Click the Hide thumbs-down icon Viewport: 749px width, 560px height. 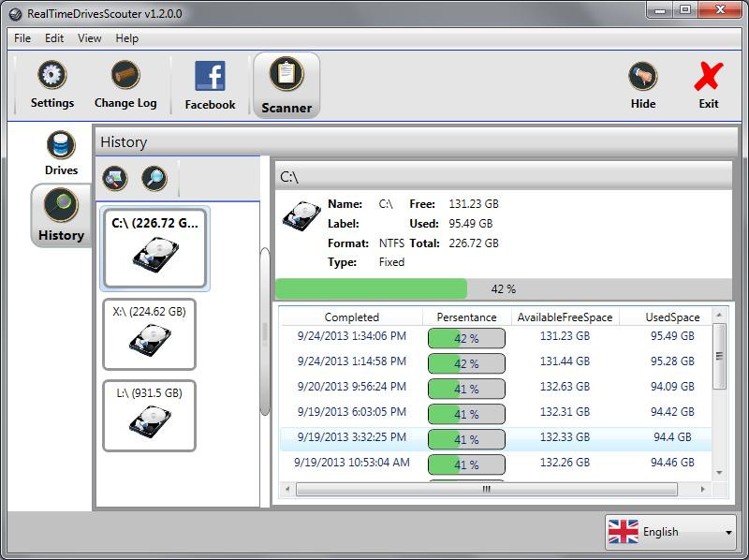[x=643, y=76]
